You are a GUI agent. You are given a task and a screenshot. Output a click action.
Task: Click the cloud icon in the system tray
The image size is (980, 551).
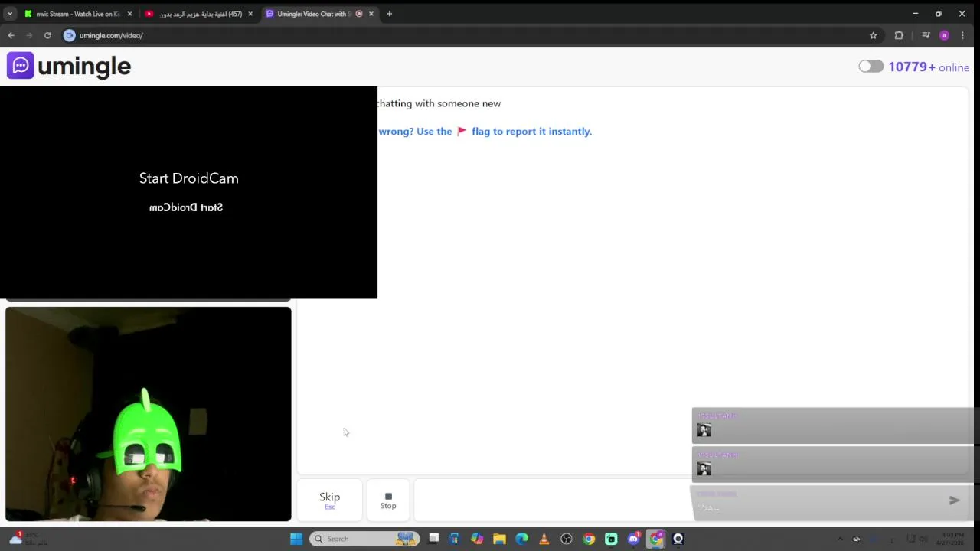(857, 539)
